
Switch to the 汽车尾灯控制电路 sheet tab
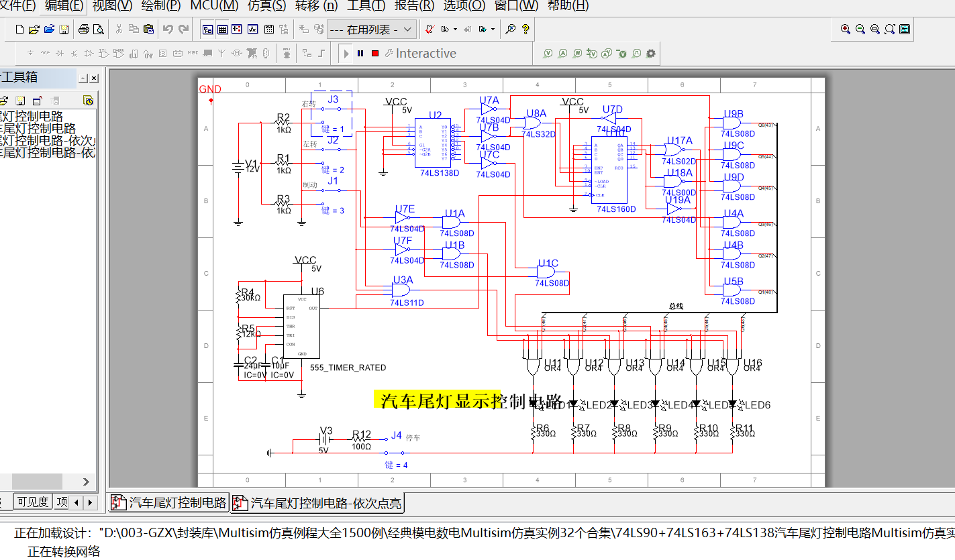click(169, 503)
